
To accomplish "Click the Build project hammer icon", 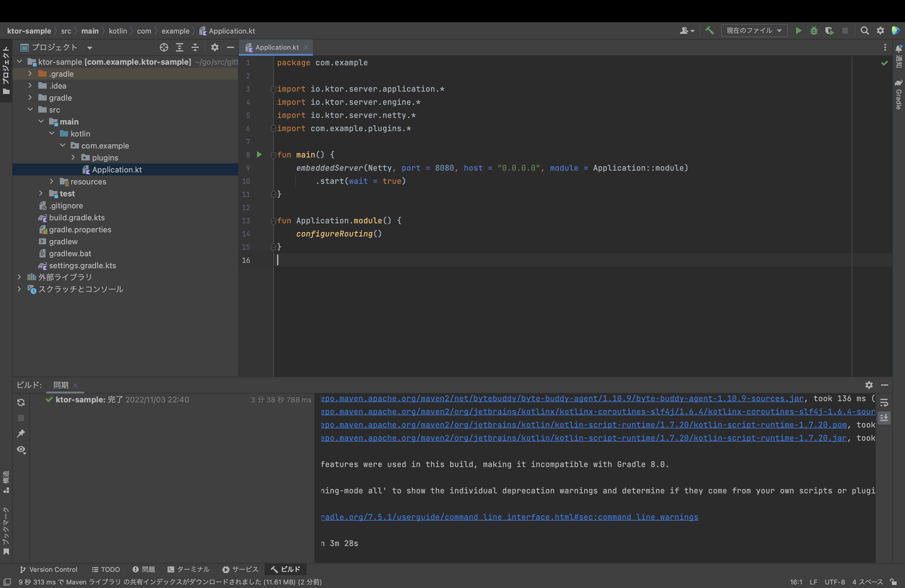I will pos(709,31).
